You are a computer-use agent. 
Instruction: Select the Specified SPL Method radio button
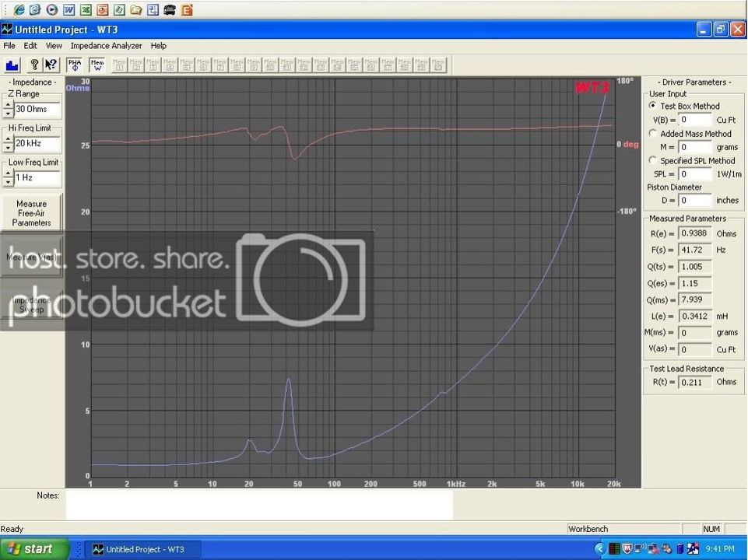click(x=653, y=161)
